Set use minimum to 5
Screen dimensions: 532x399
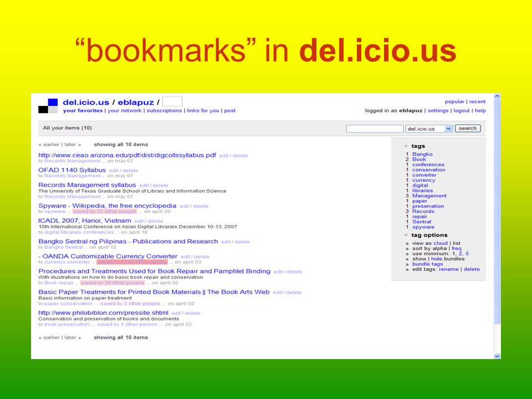tap(467, 253)
